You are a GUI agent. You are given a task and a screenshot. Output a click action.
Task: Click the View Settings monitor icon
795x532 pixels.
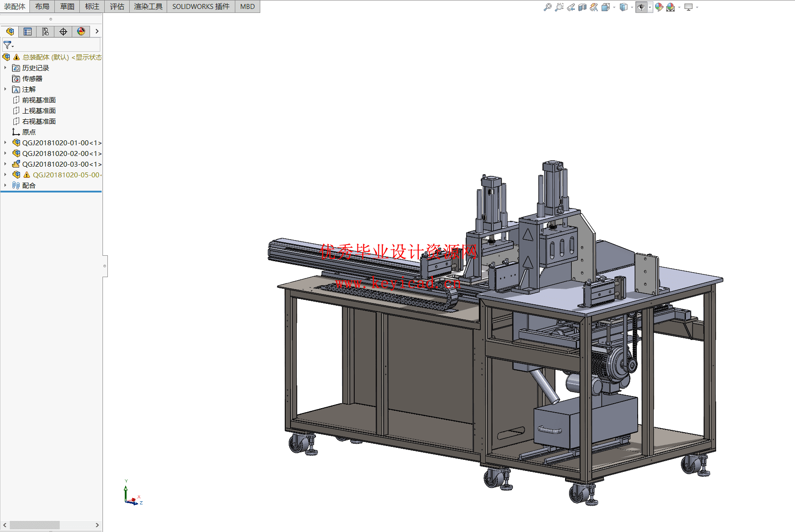(688, 7)
